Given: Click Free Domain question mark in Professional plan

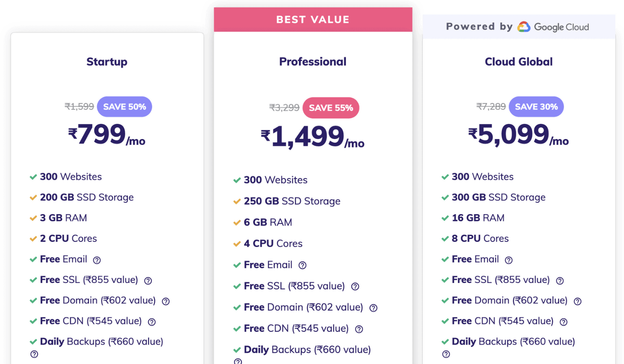Looking at the screenshot, I should click(x=373, y=308).
